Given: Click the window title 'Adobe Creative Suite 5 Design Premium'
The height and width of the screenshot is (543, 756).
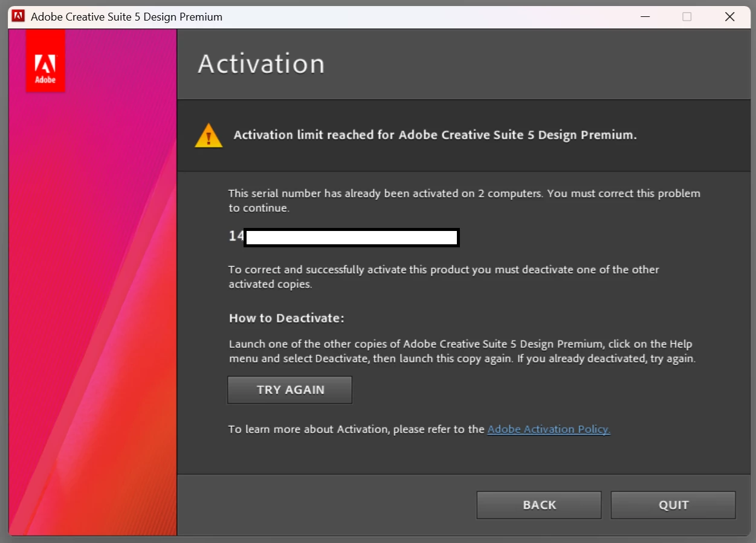Looking at the screenshot, I should 126,17.
